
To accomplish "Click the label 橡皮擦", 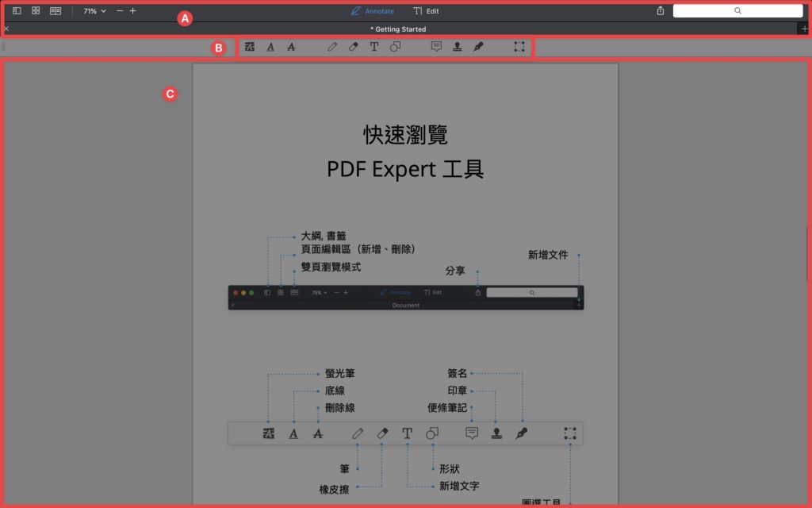I will [334, 490].
